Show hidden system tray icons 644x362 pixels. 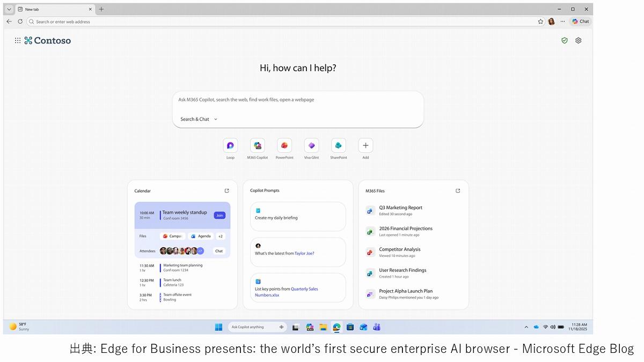(526, 327)
